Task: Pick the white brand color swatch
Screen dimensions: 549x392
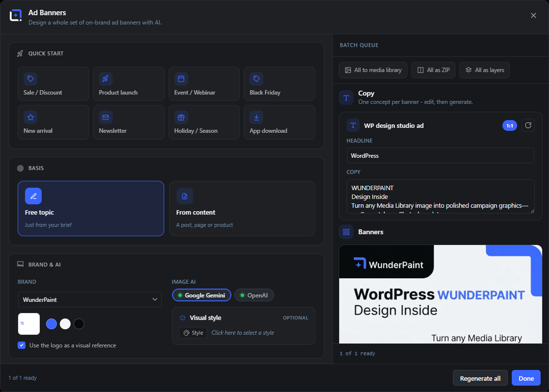Action: click(x=65, y=324)
